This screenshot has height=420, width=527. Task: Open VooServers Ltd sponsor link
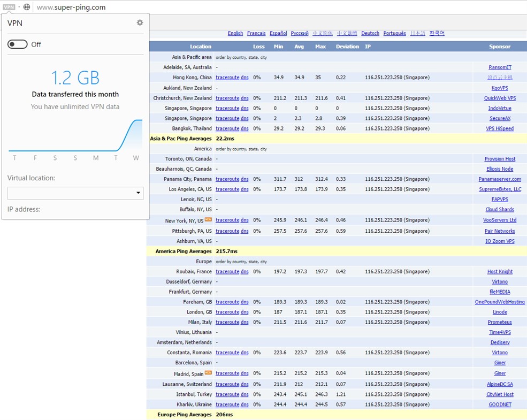pos(500,220)
